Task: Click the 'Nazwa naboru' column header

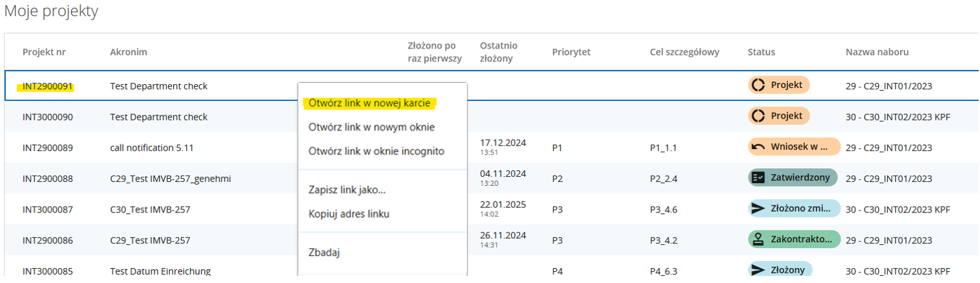Action: pyautogui.click(x=877, y=52)
